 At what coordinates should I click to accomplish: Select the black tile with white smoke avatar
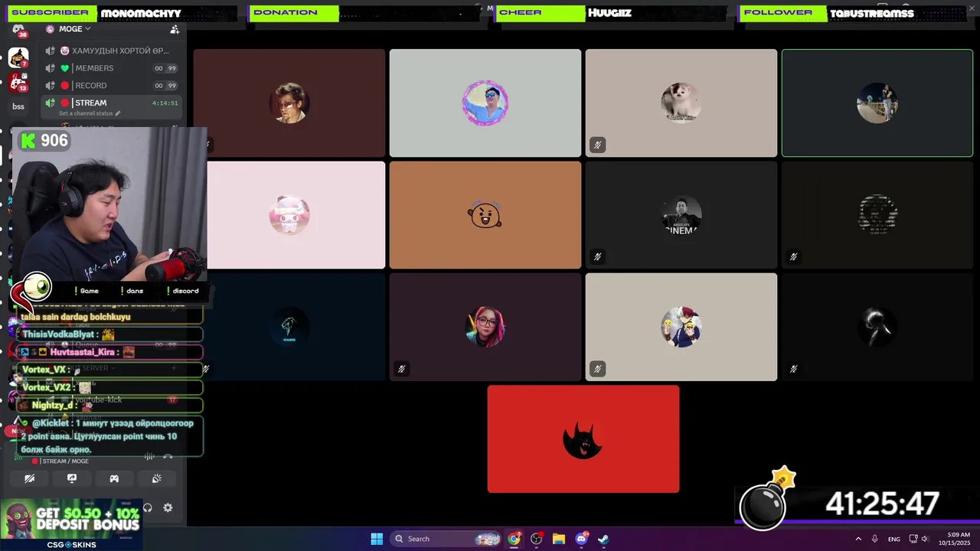tap(877, 327)
